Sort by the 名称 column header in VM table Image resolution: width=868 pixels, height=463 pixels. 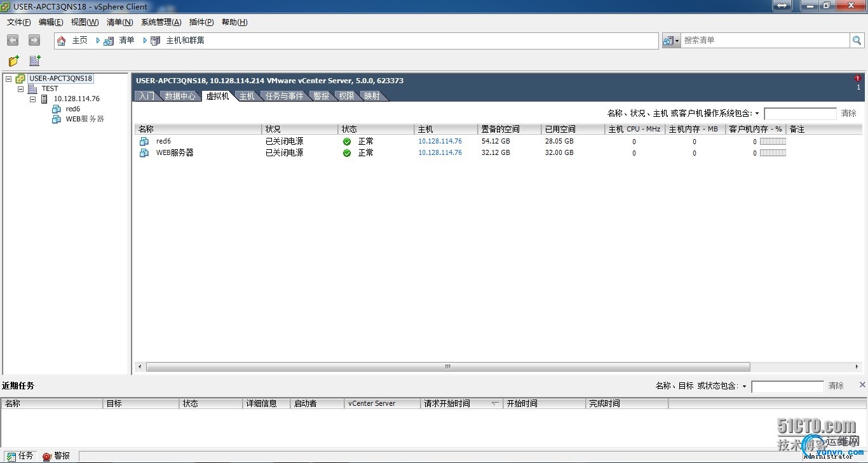pyautogui.click(x=198, y=130)
